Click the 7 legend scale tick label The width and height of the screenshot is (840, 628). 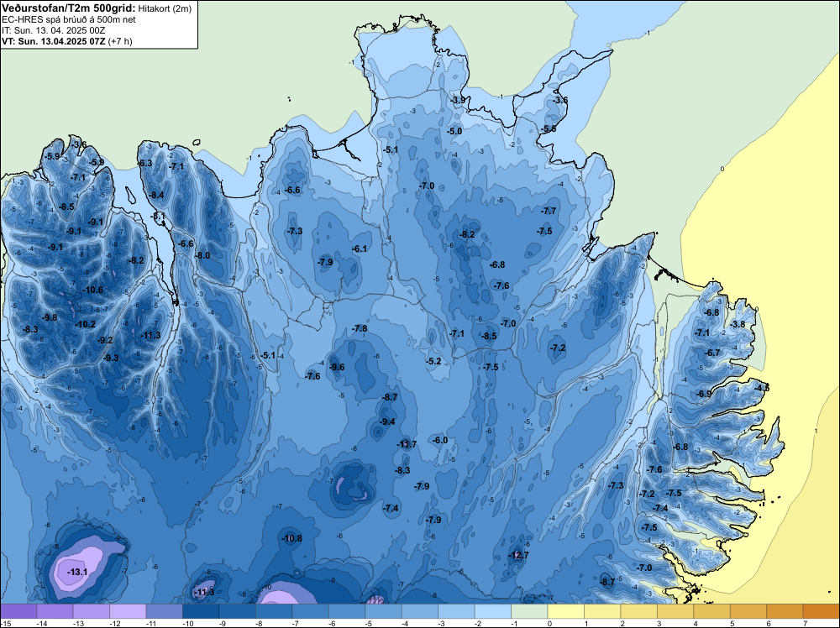click(806, 624)
